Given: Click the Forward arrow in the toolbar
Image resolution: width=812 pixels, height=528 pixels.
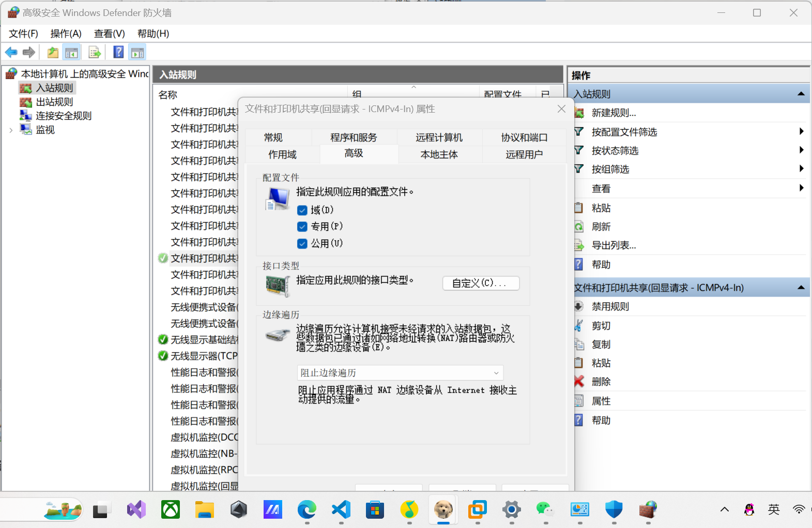Looking at the screenshot, I should tap(29, 52).
